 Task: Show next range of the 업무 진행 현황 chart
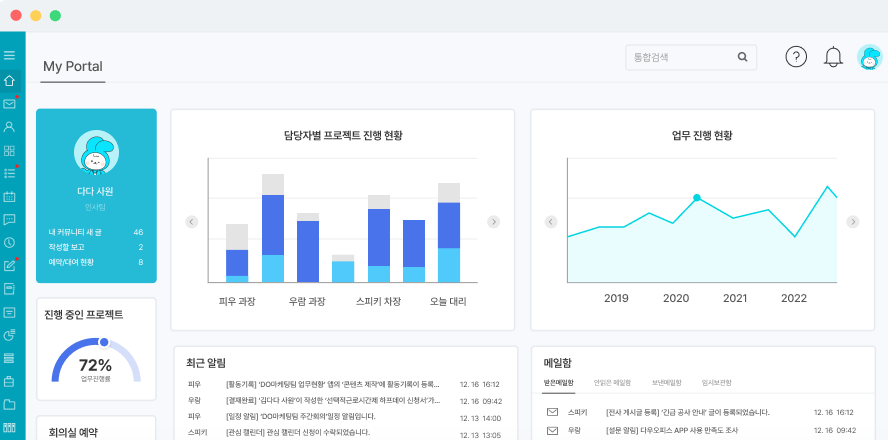pos(852,222)
